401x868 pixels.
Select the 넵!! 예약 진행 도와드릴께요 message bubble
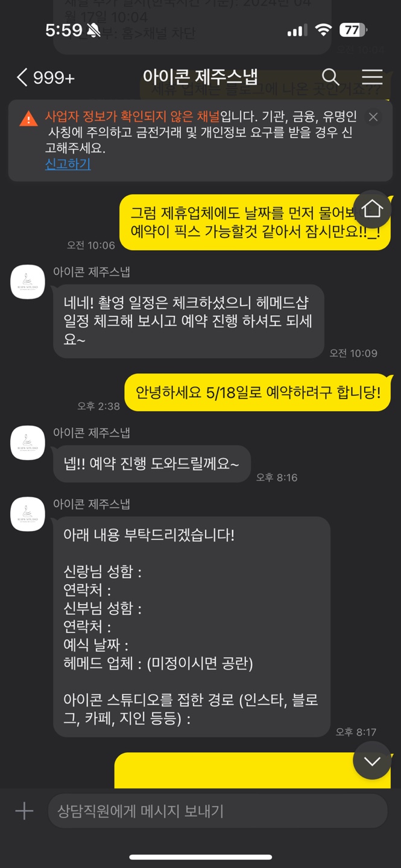pyautogui.click(x=151, y=464)
